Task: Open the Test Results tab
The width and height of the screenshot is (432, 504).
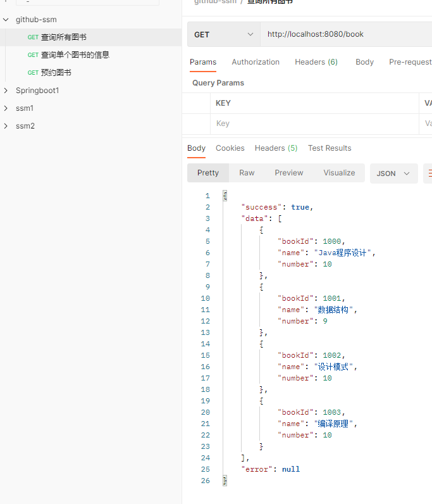Action: [x=330, y=148]
